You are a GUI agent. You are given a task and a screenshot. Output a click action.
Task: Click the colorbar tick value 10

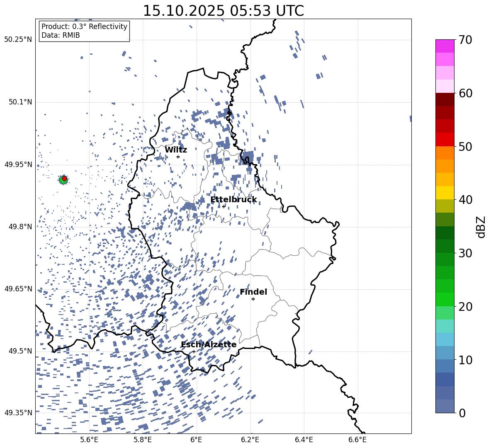[x=466, y=360]
